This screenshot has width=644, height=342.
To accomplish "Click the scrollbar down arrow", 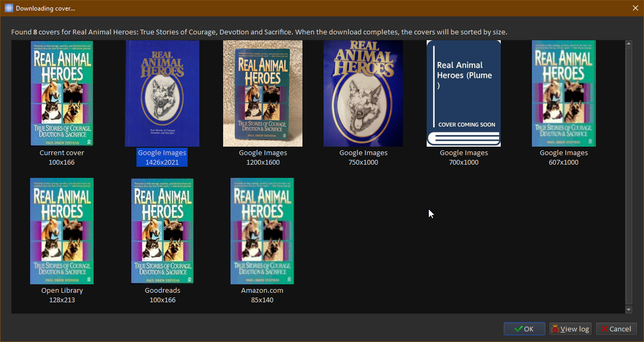I will (629, 309).
